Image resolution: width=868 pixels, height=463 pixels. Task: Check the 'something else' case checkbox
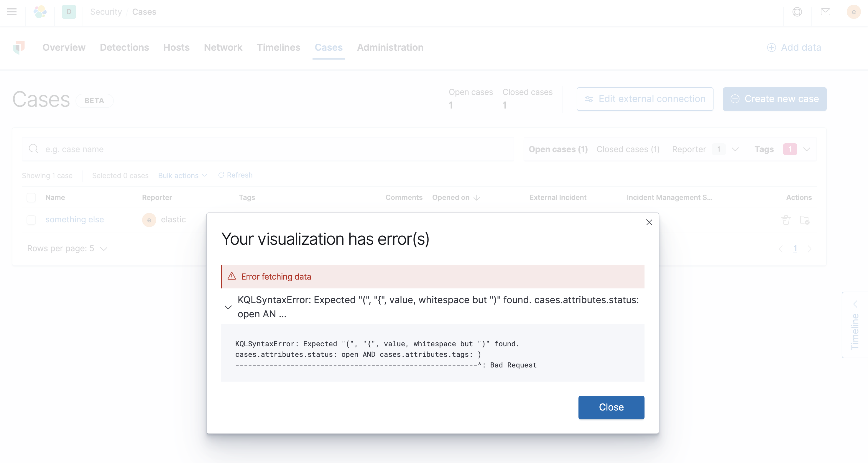pyautogui.click(x=31, y=220)
